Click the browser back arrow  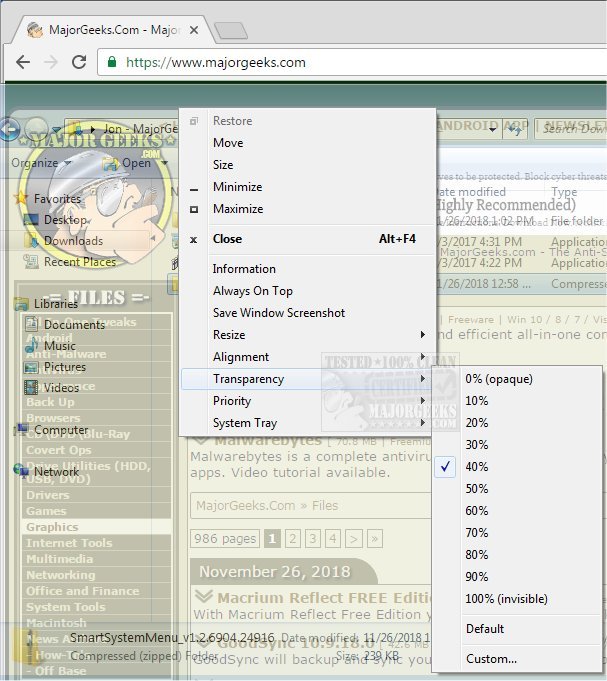point(23,63)
